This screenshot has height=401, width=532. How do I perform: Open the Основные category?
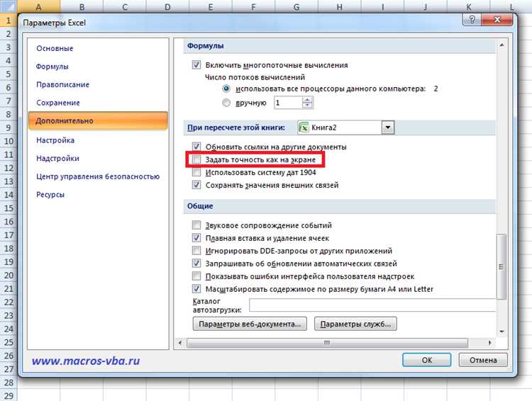(55, 48)
